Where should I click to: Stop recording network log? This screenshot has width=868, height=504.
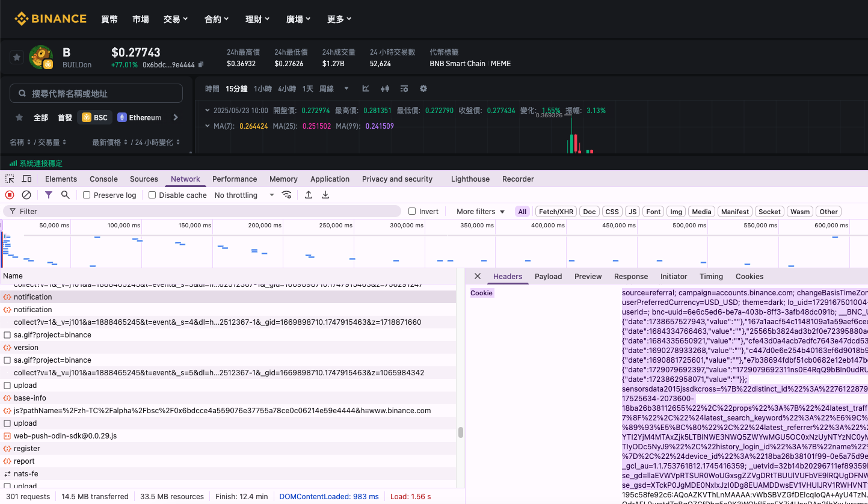[10, 195]
